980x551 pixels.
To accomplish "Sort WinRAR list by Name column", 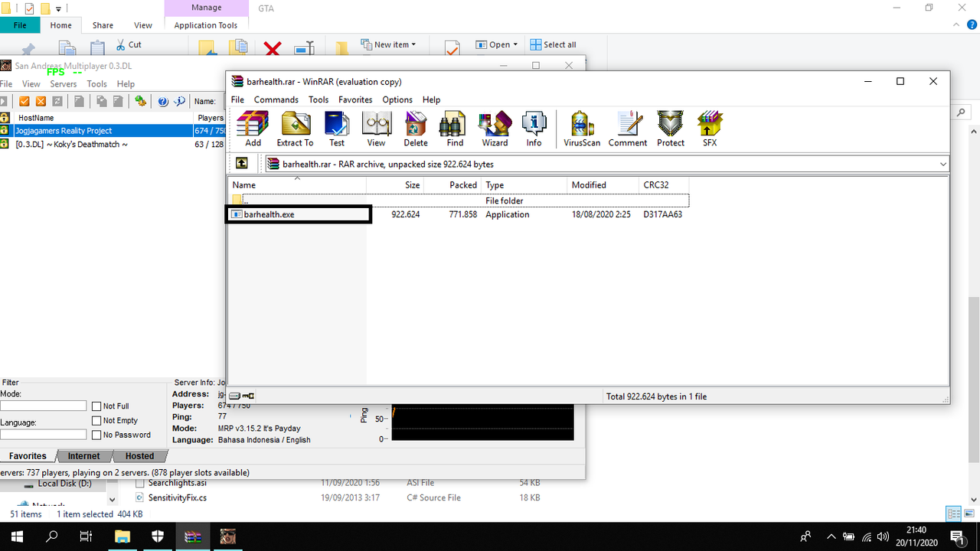I will 297,185.
